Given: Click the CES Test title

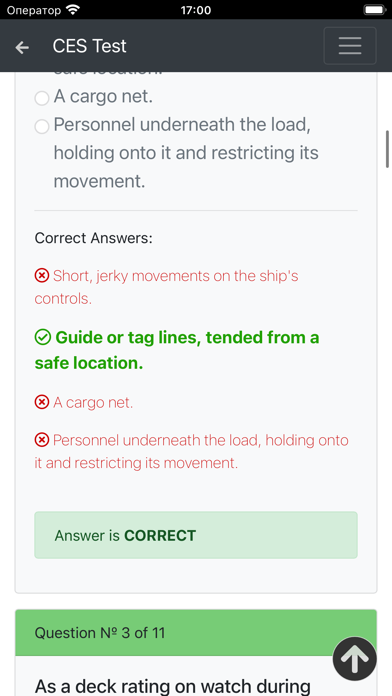Looking at the screenshot, I should tap(90, 46).
